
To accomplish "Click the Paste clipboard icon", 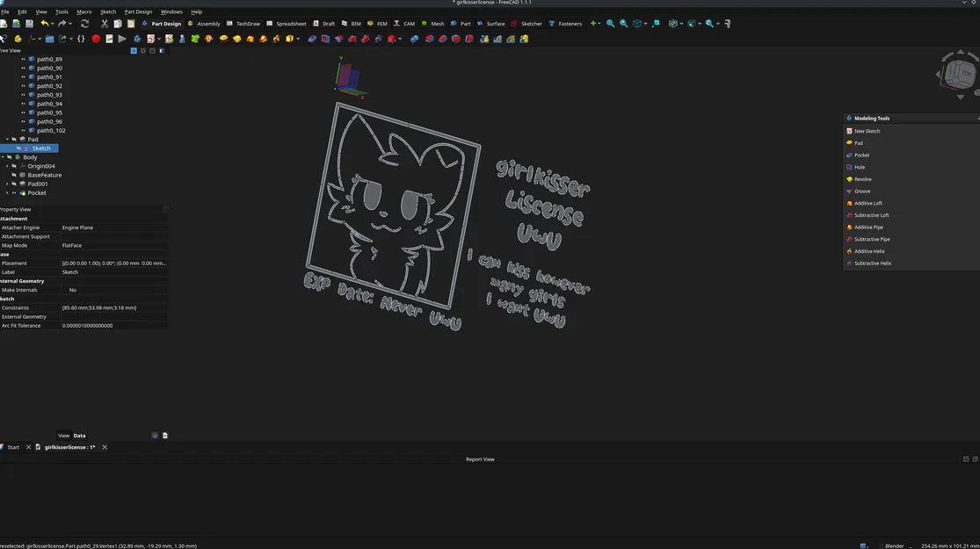I will click(x=131, y=24).
